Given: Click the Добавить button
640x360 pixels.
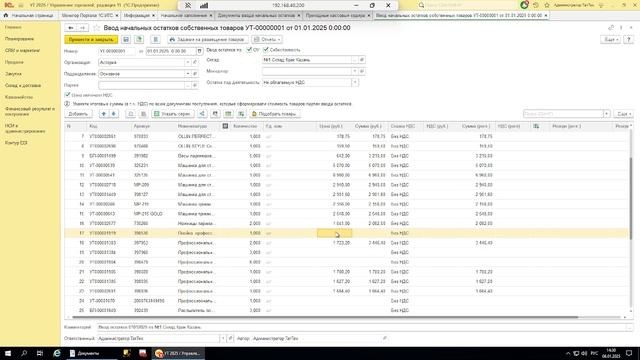Looking at the screenshot, I should point(78,114).
